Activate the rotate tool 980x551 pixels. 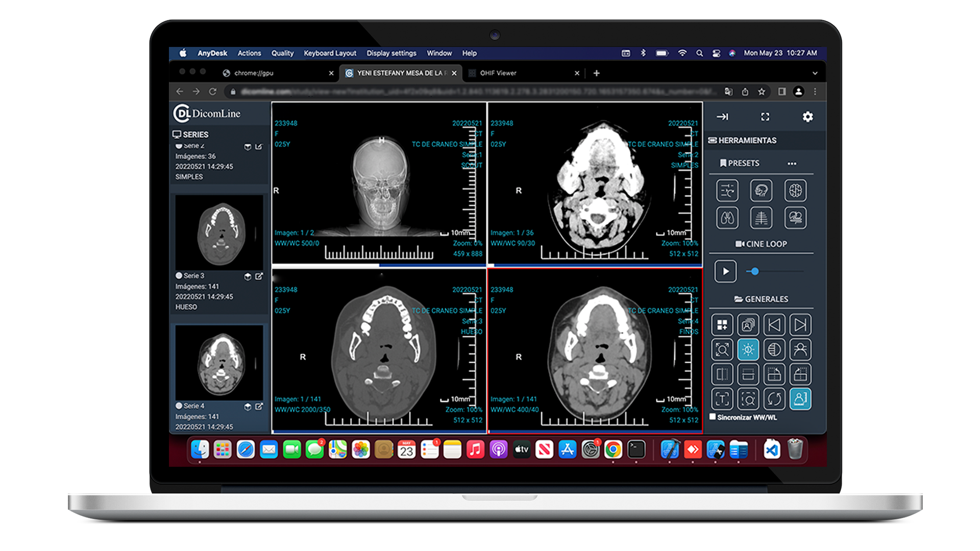point(774,399)
